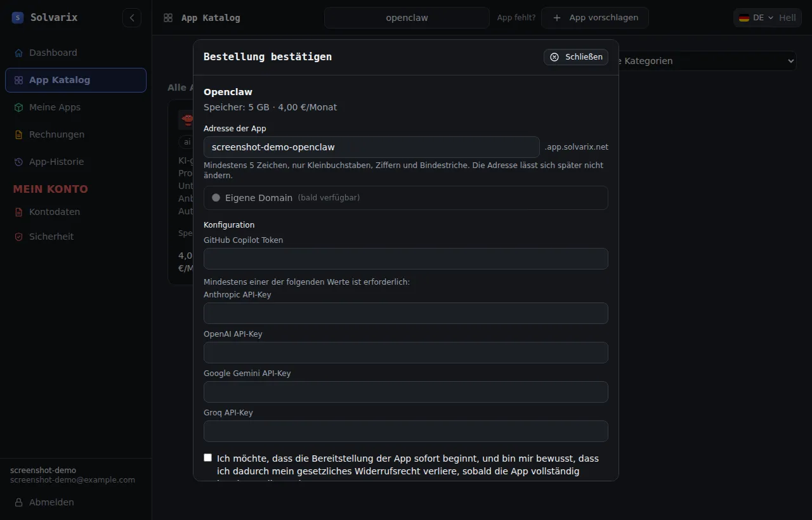Select the Eigene Domain radio option

(x=216, y=198)
